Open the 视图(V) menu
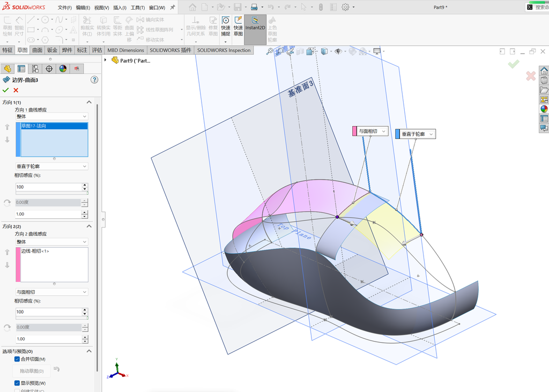 (101, 8)
